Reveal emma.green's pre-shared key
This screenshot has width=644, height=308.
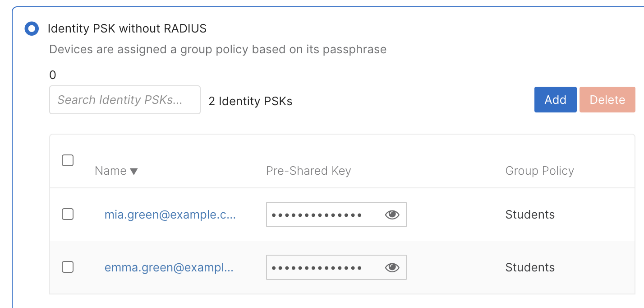pyautogui.click(x=391, y=267)
